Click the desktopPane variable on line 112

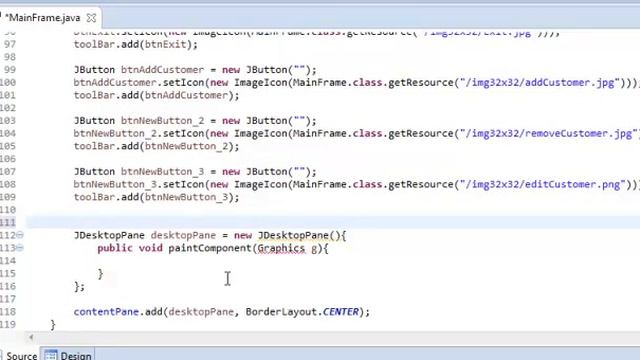(x=183, y=236)
